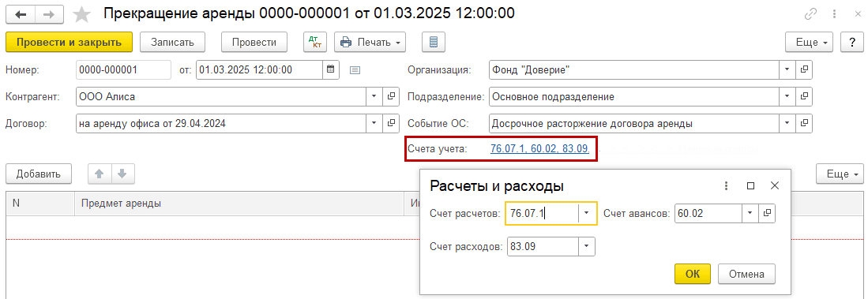This screenshot has height=299, width=868.
Task: Open Контрагент ООО Алиса record
Action: click(391, 96)
